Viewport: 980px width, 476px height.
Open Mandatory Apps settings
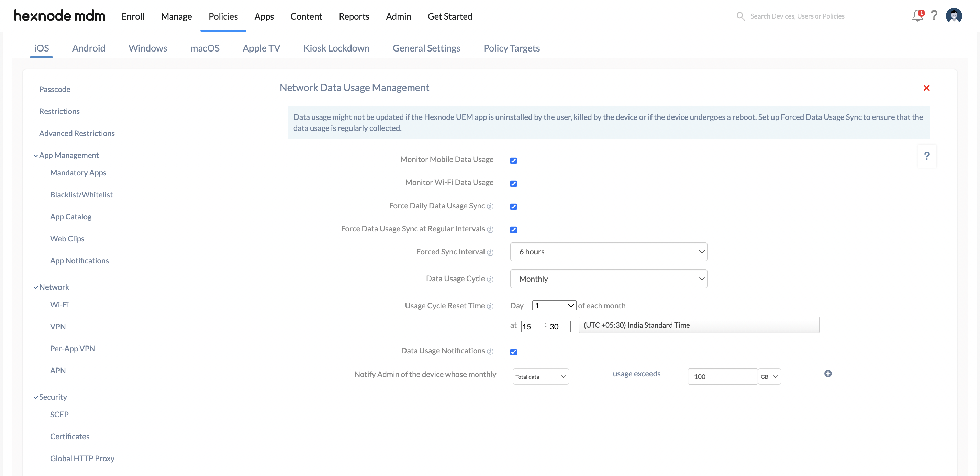78,173
